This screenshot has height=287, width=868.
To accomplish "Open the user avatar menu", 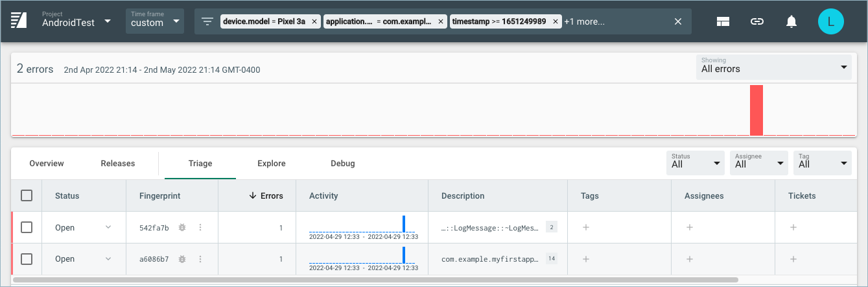I will (830, 21).
